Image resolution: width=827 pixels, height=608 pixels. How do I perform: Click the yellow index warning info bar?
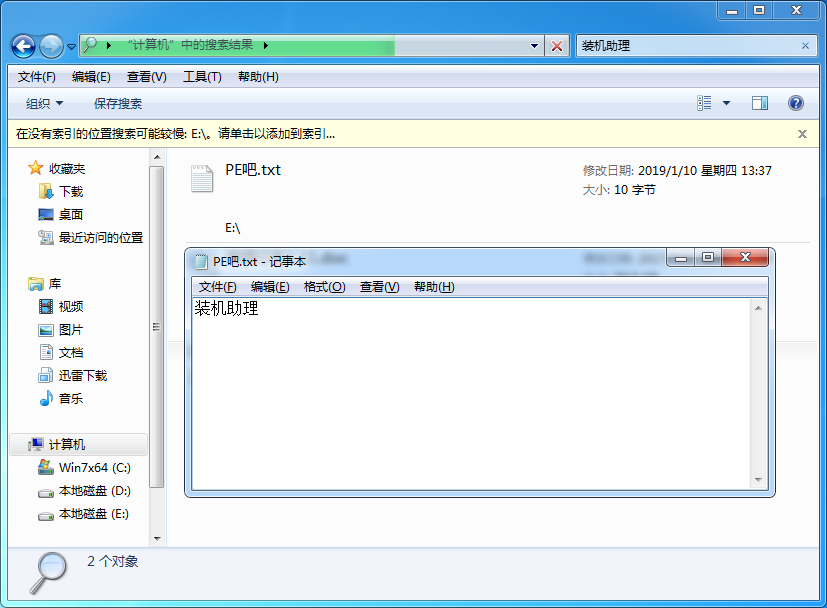pos(400,133)
